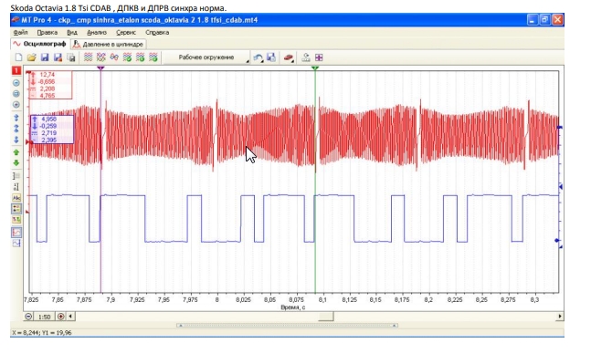Click the green down arrow in the left sidebar
591x364 pixels.
tap(16, 163)
